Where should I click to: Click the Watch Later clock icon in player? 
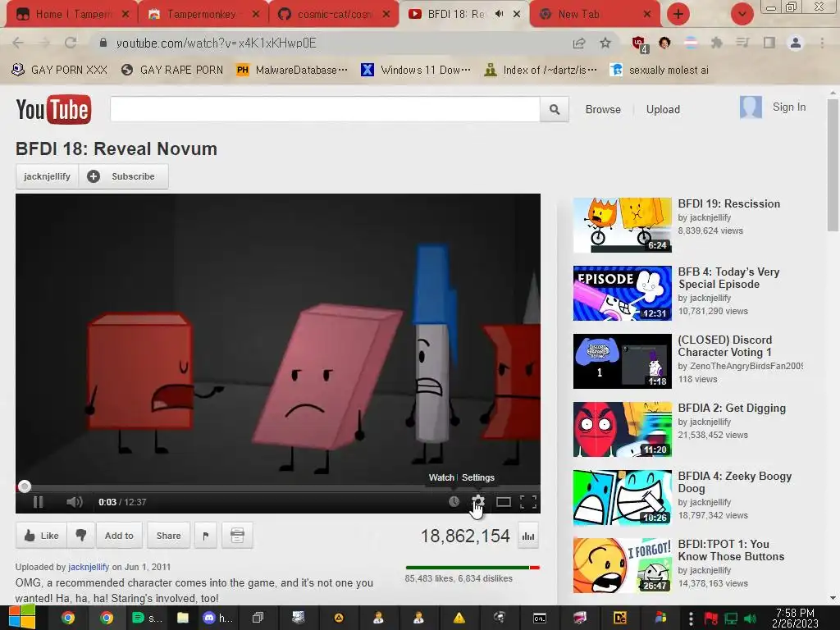pyautogui.click(x=454, y=502)
